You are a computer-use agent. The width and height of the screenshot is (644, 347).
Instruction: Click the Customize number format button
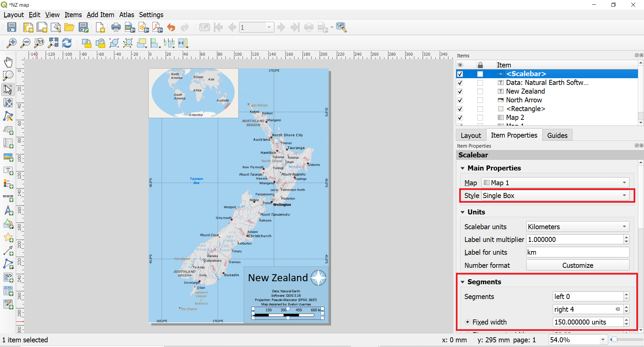click(577, 265)
